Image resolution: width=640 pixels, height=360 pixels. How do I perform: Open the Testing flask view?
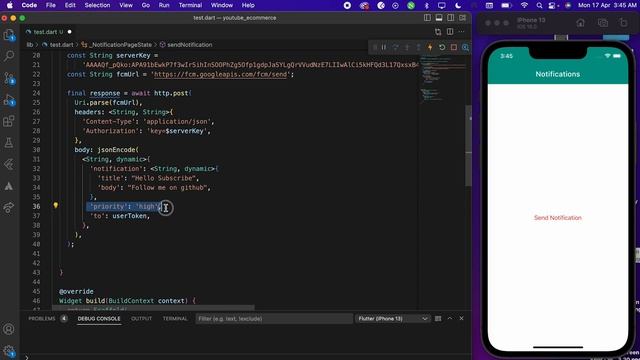pos(9,143)
